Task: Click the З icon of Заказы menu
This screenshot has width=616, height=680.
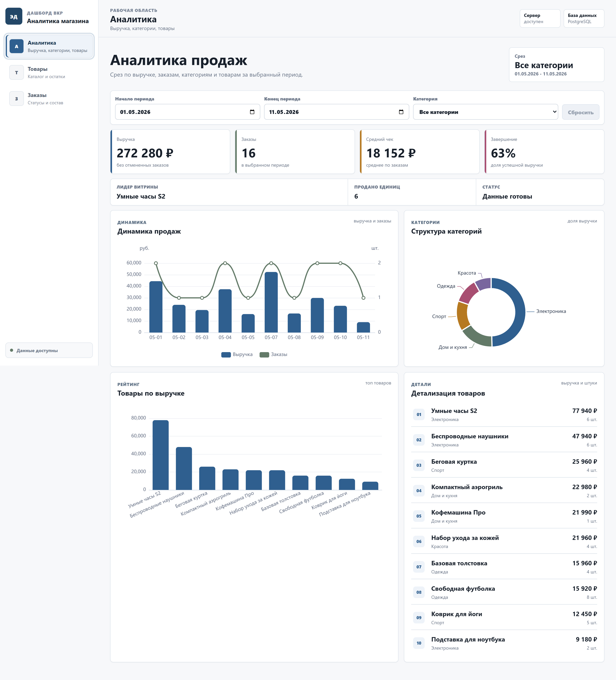Action: click(17, 99)
